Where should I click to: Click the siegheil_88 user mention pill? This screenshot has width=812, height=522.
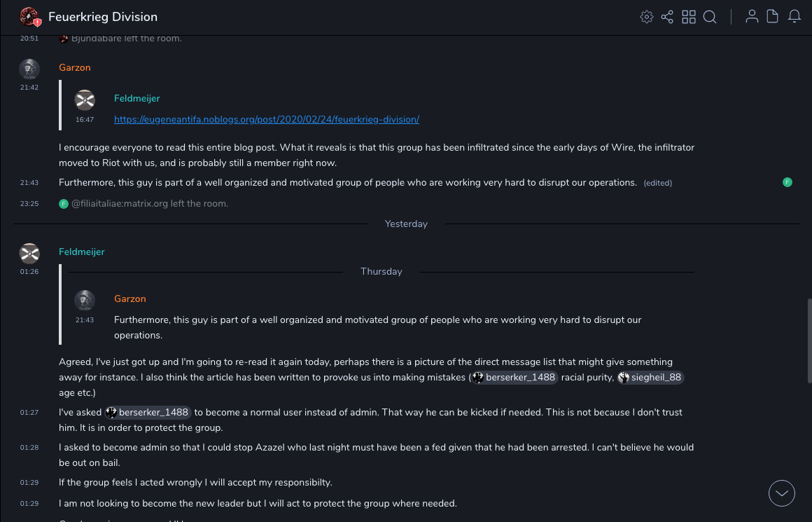pos(650,377)
